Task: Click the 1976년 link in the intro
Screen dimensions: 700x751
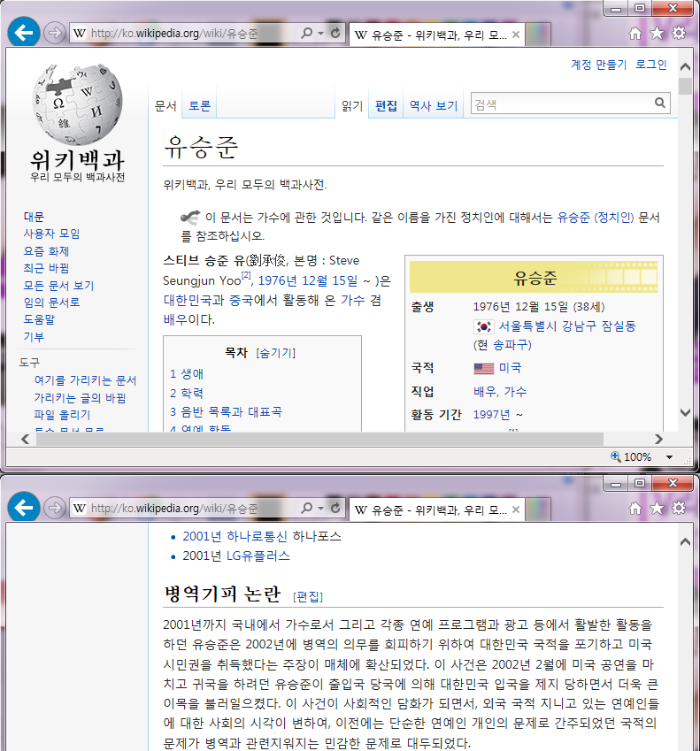Action: (x=275, y=280)
